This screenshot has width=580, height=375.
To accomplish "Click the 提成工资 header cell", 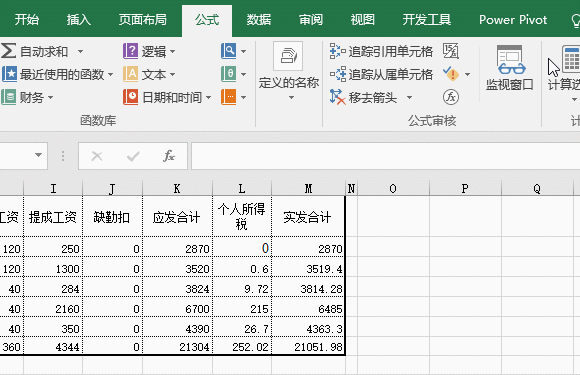I will click(x=53, y=217).
